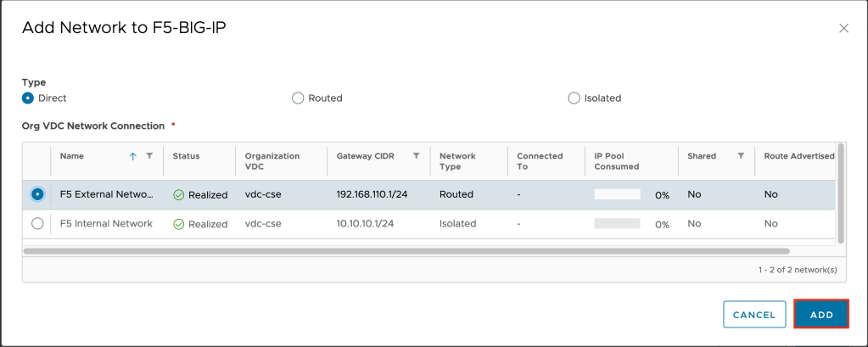Click the Name column filter icon
Viewport: 868px width, 347px height.
(149, 156)
